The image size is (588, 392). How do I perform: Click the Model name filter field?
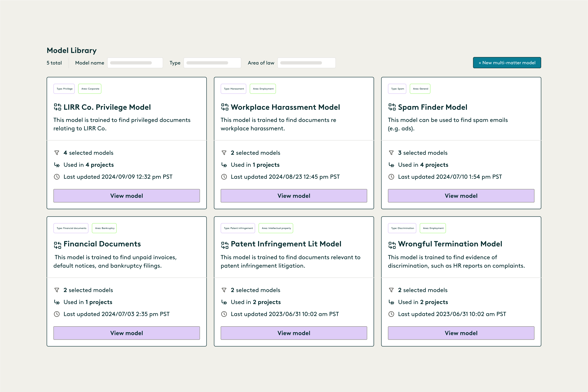[x=135, y=63]
